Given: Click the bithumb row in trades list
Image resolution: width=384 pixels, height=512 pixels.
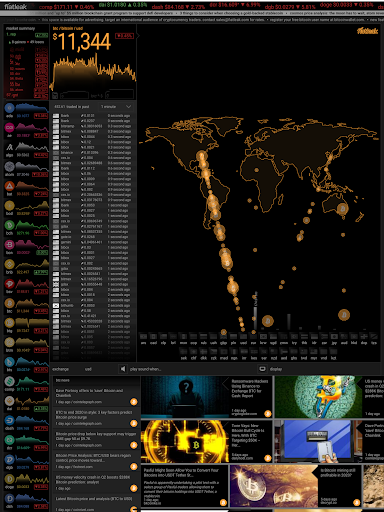Looking at the screenshot, I should click(93, 305).
